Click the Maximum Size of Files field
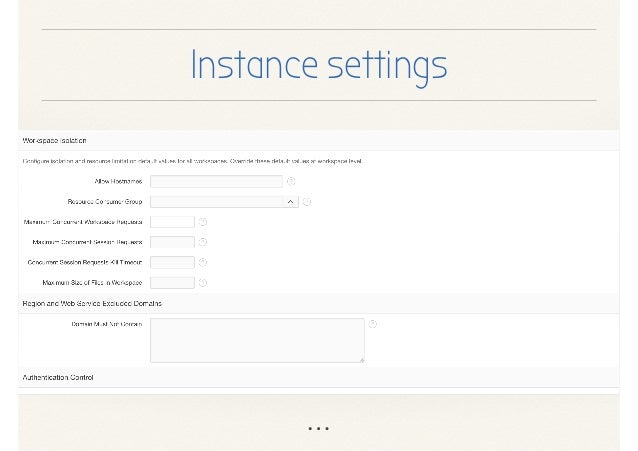Screen dimensions: 638x451 click(172, 283)
